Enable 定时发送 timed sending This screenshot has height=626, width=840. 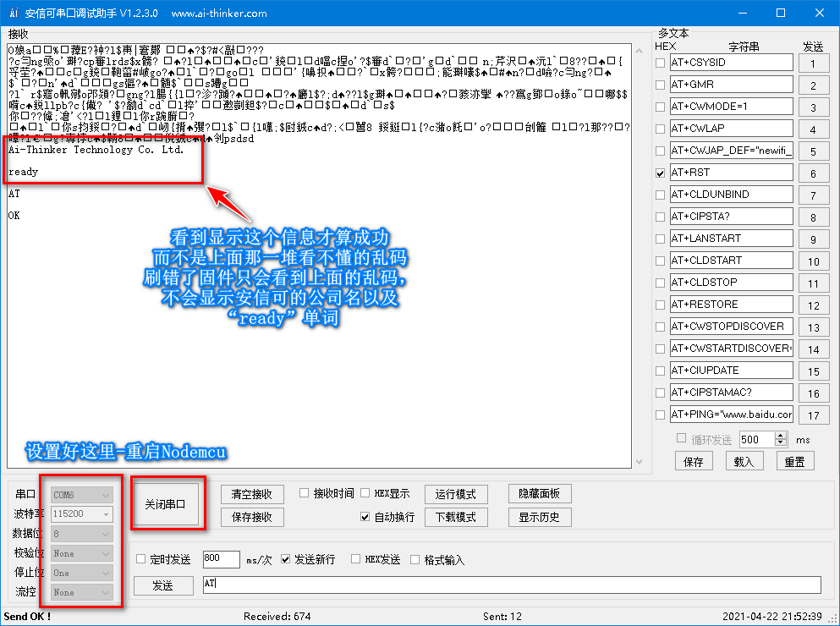(x=141, y=559)
